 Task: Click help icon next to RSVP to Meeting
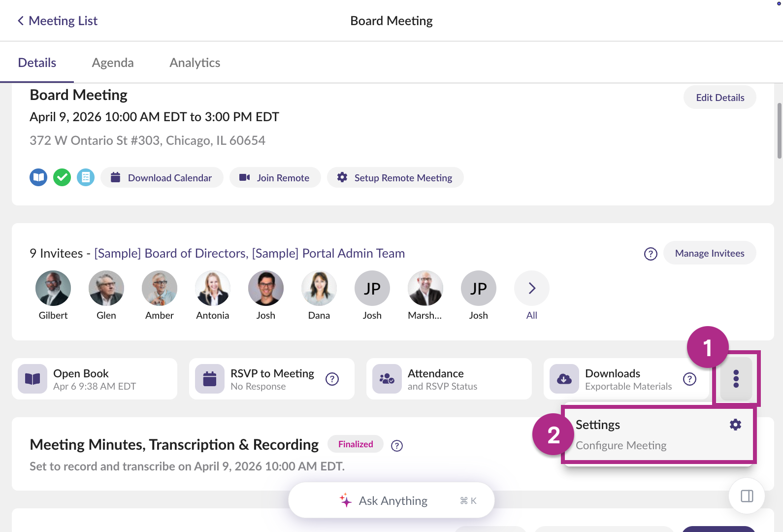pyautogui.click(x=332, y=379)
